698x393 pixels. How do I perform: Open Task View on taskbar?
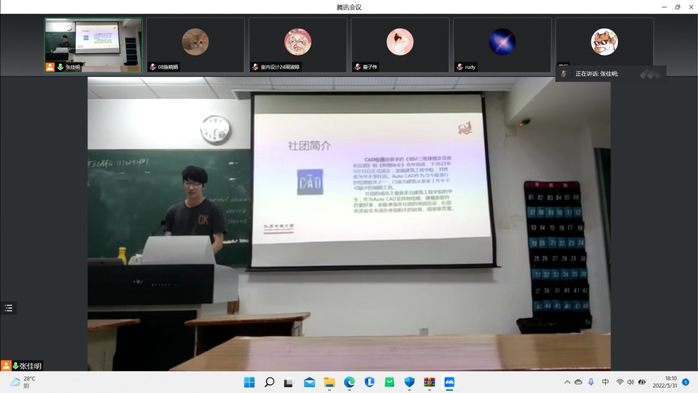pyautogui.click(x=289, y=382)
